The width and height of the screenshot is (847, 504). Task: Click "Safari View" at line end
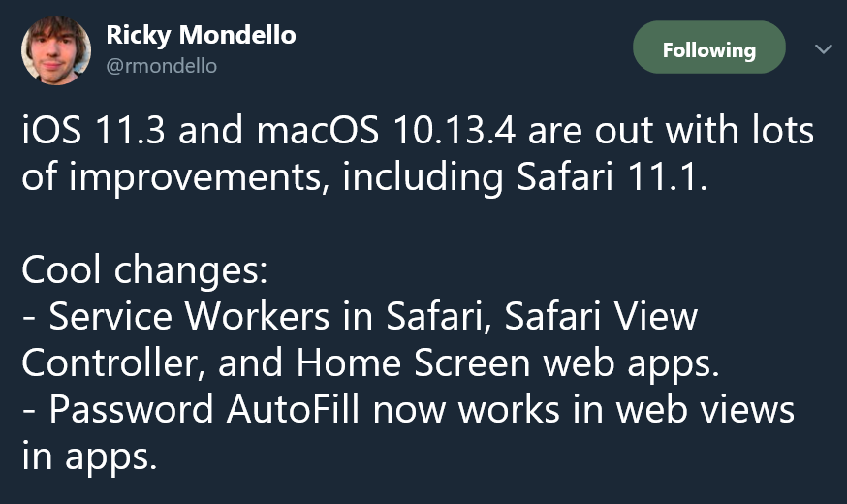[601, 316]
